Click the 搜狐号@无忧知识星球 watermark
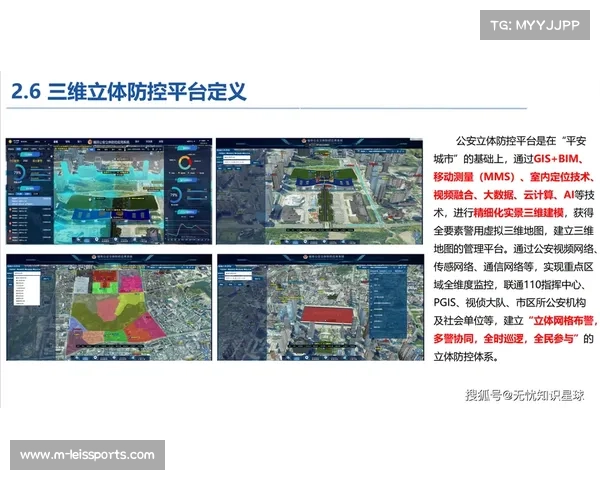Screen dimensions: 600x480 pyautogui.click(x=526, y=394)
